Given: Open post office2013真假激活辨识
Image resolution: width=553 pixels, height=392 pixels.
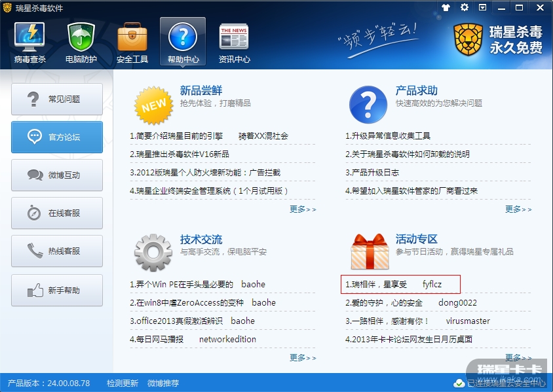Looking at the screenshot, I should [x=176, y=321].
